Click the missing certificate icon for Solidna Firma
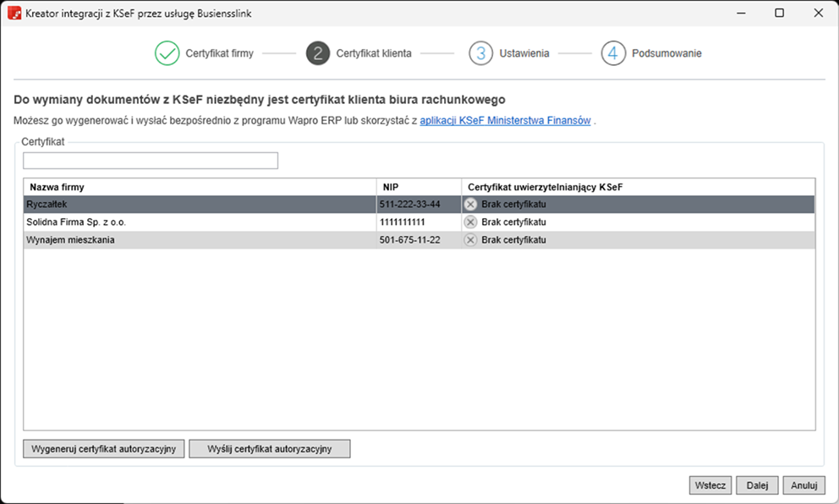This screenshot has width=839, height=504. coord(470,222)
